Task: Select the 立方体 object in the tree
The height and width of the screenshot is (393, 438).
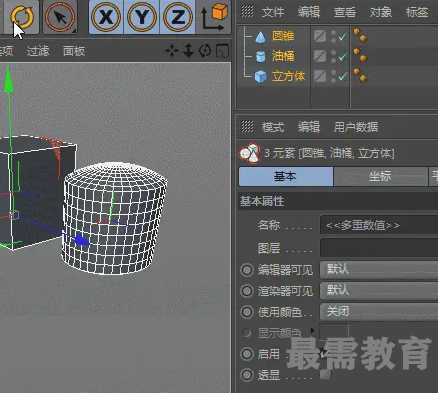Action: (x=288, y=76)
